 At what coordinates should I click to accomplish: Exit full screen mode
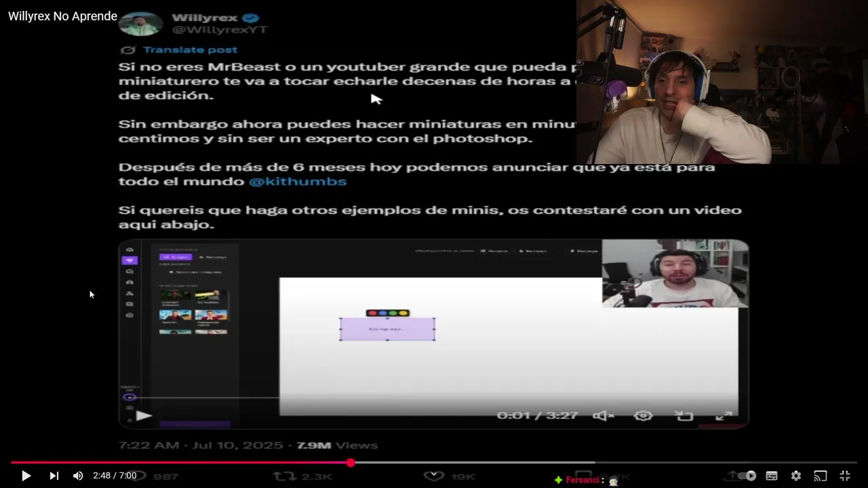point(845,476)
